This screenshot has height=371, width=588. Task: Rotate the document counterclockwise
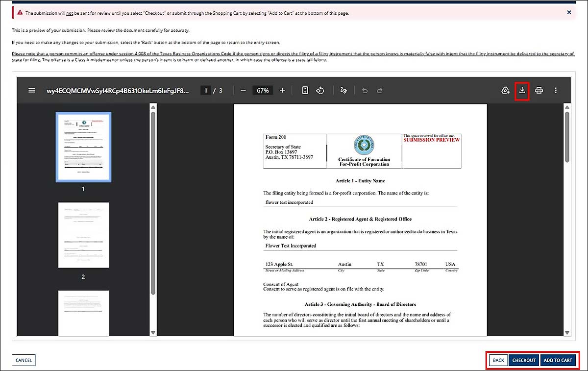[x=320, y=91]
